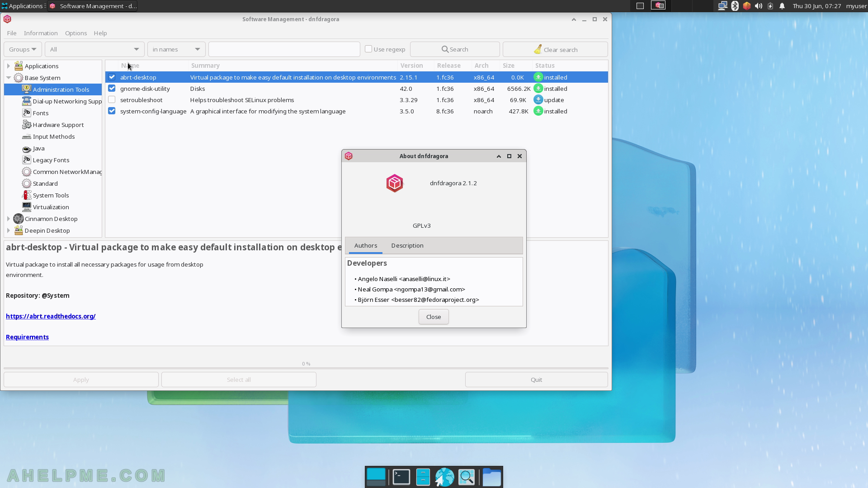The height and width of the screenshot is (488, 868).
Task: Click the Common NetworkManager icon
Action: click(x=27, y=172)
